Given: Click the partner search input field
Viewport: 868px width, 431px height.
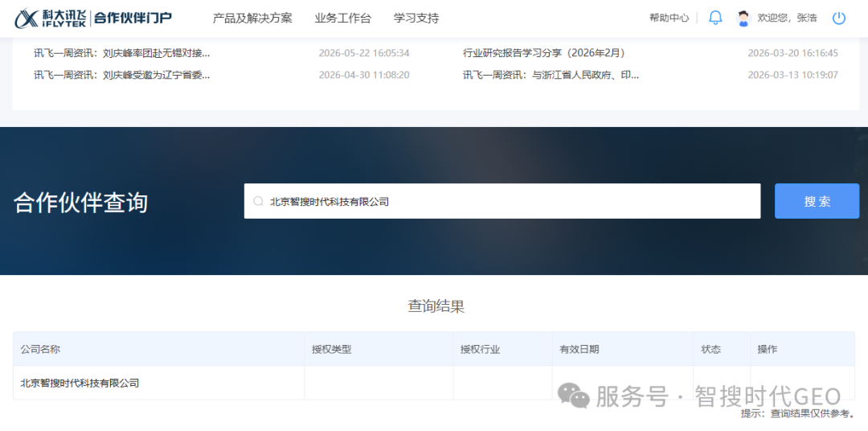Looking at the screenshot, I should (x=502, y=201).
